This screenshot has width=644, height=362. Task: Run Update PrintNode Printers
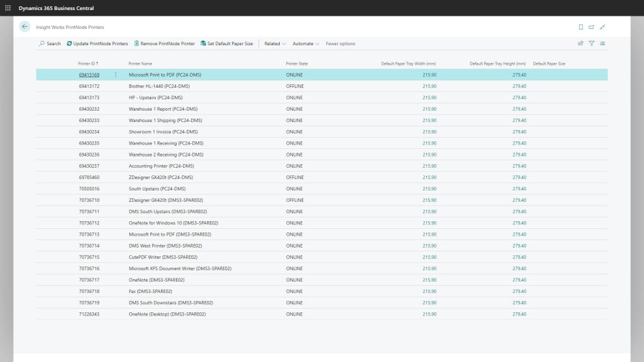pos(97,43)
